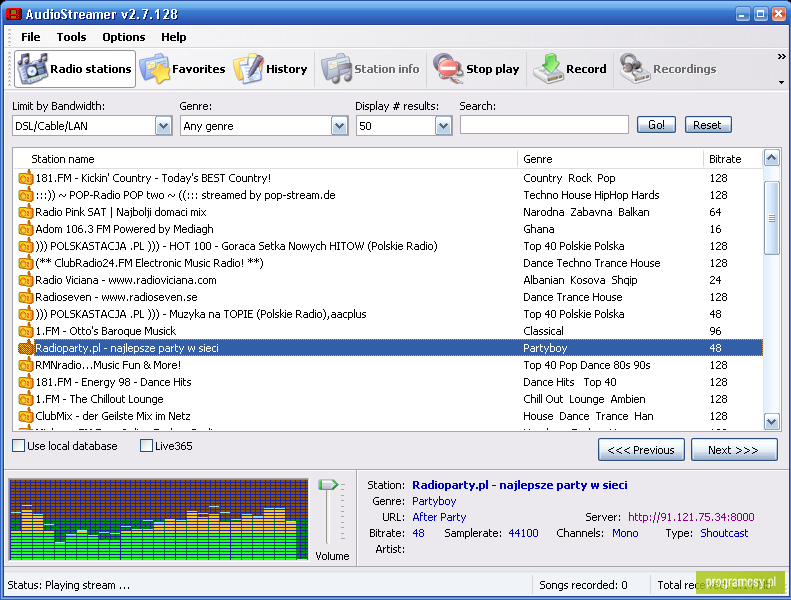Toggle the Live365 checkbox
This screenshot has height=600, width=791.
coord(146,446)
